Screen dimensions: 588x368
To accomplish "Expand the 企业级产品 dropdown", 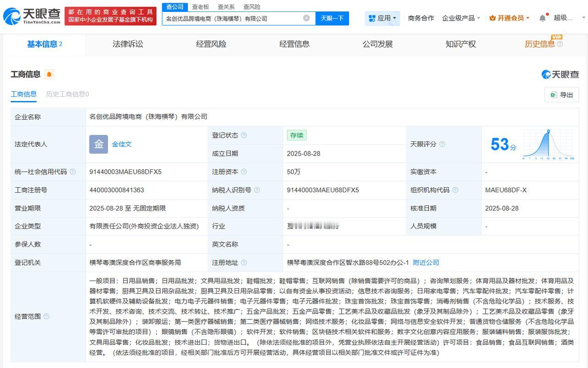I will 461,18.
